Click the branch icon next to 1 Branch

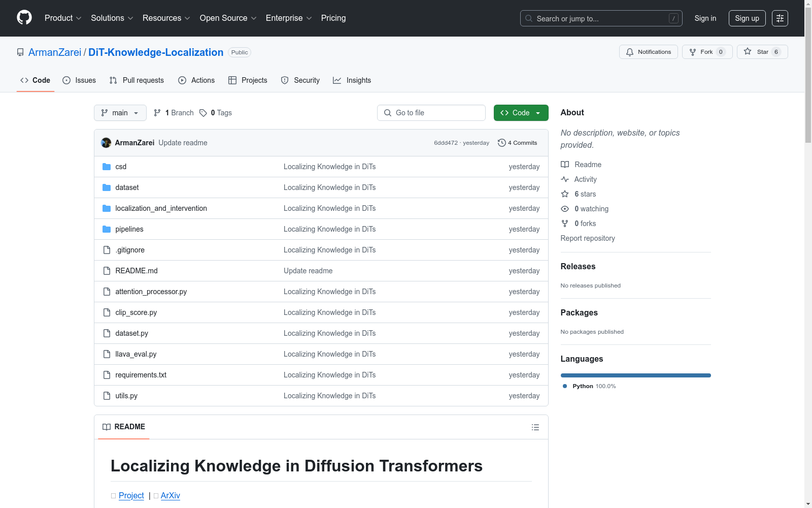157,113
